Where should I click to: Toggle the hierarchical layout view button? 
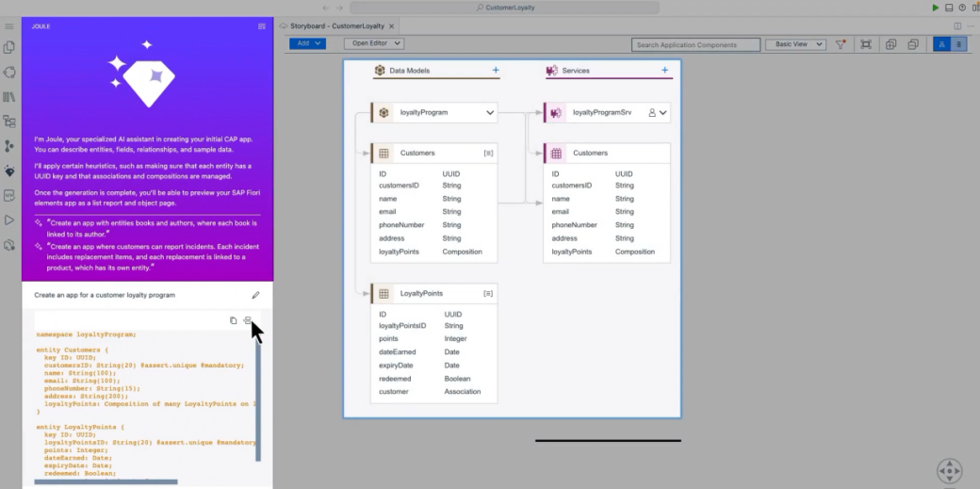(940, 44)
